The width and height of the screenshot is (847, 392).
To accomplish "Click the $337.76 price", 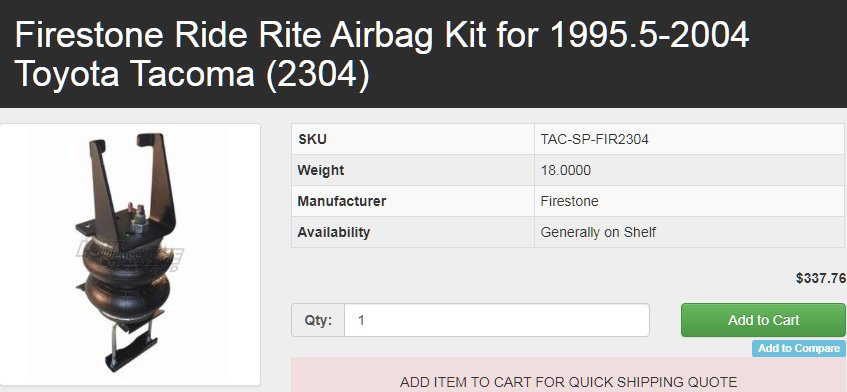I will pyautogui.click(x=821, y=278).
